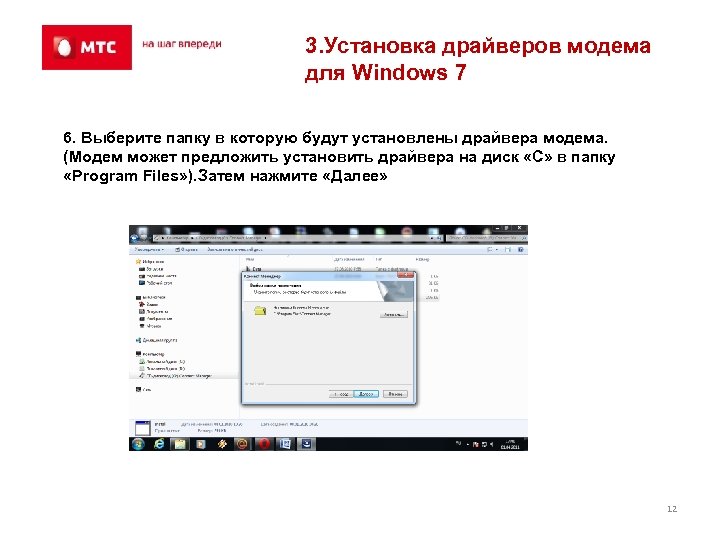Click the taskbar clock and date
The image size is (720, 540).
pyautogui.click(x=510, y=444)
